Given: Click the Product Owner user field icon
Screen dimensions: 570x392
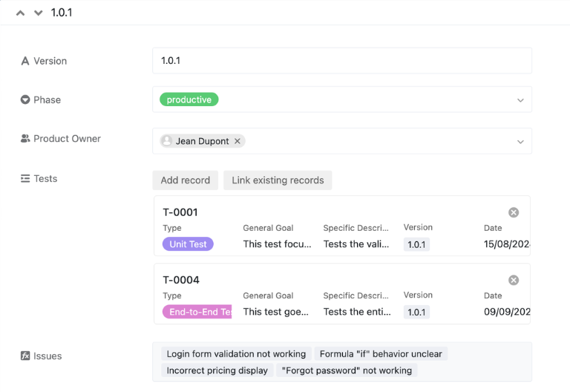Looking at the screenshot, I should click(25, 139).
